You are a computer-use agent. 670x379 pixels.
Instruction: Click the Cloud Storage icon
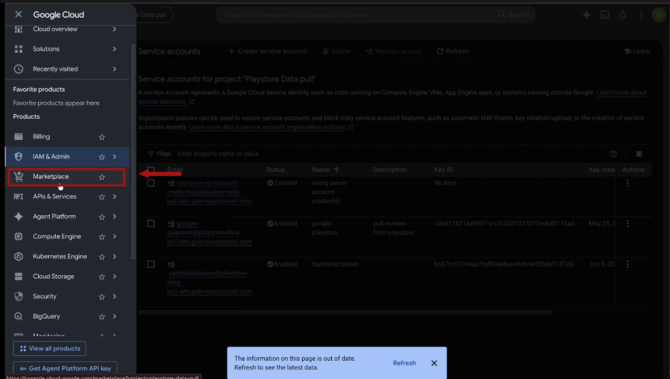click(x=18, y=276)
